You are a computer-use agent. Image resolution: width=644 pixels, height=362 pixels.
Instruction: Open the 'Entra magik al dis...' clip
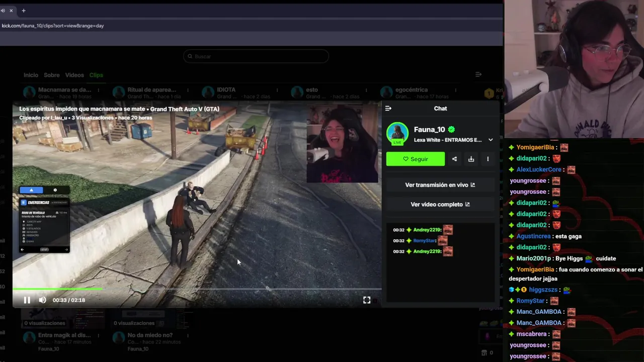pyautogui.click(x=64, y=335)
